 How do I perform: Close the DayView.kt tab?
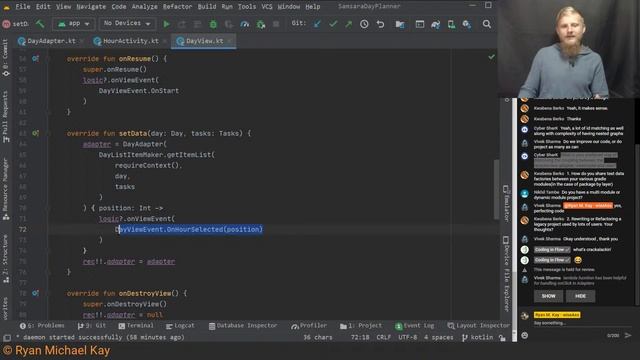pyautogui.click(x=230, y=41)
